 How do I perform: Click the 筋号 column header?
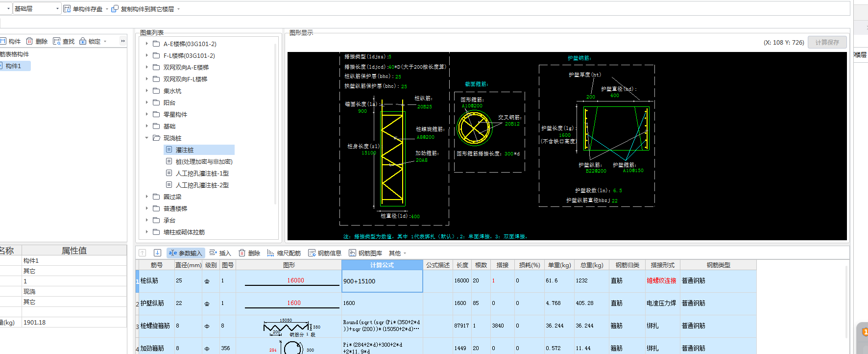pyautogui.click(x=157, y=265)
